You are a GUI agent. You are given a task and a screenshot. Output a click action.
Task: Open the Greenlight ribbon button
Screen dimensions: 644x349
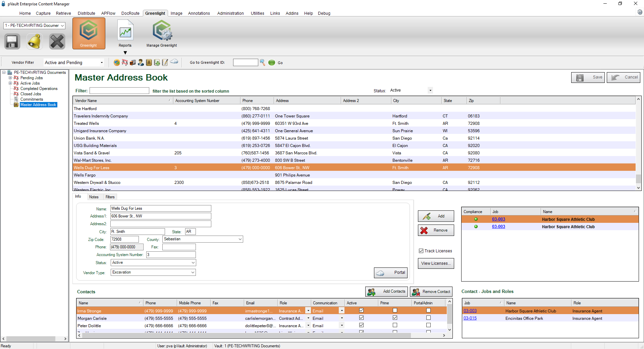89,34
